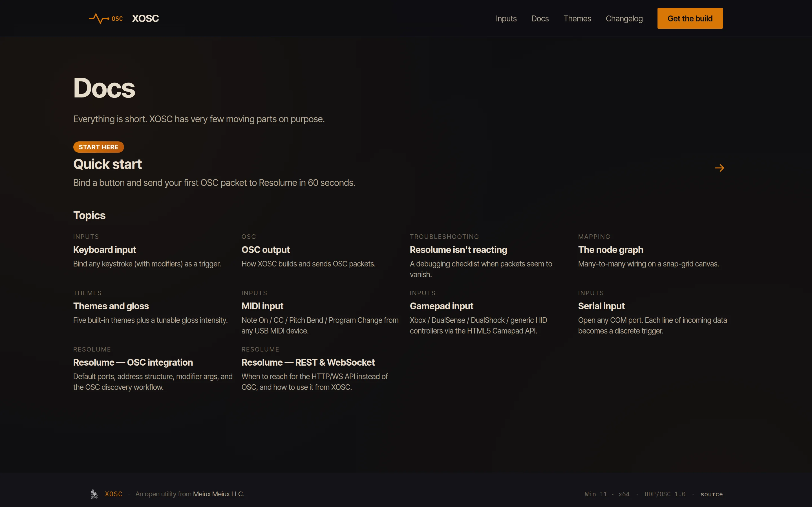Open the MIDI input topic

[262, 306]
